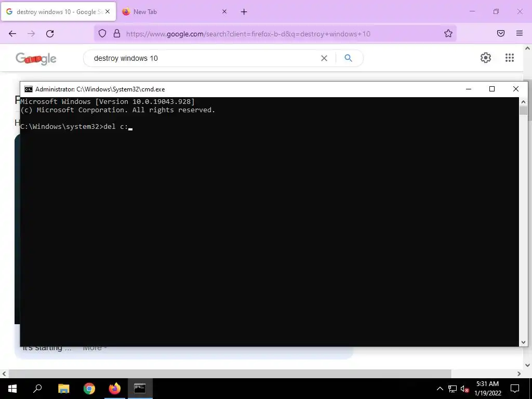Screen dimensions: 532x399
Task: Click the horizontal scrollbar right arrow
Action: [x=519, y=374]
